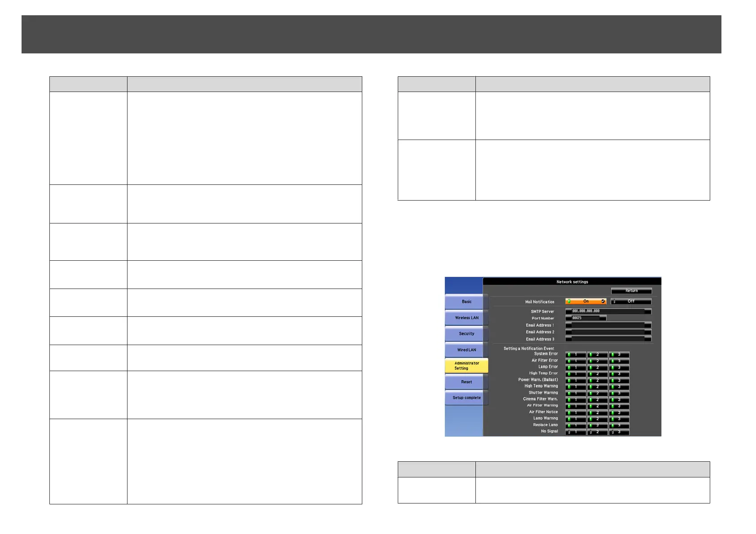Turn Mail Notification On
Viewport: 756px width, 534px height.
click(586, 302)
